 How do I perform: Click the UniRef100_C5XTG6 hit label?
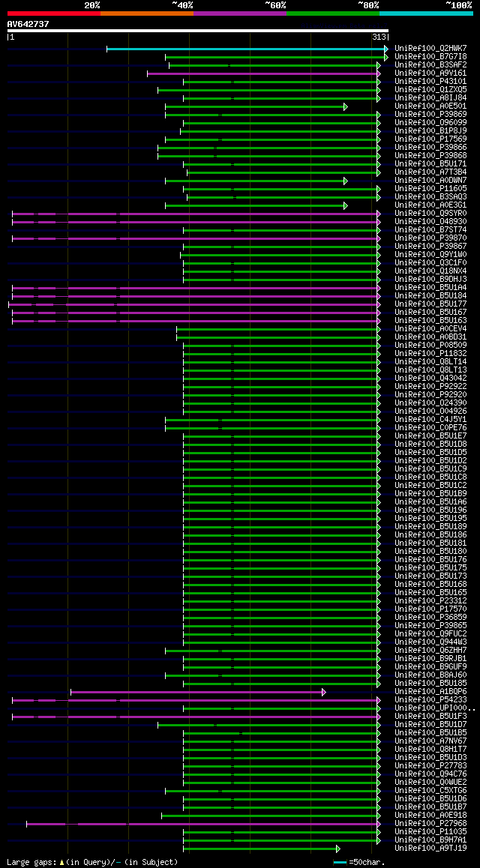click(x=430, y=791)
